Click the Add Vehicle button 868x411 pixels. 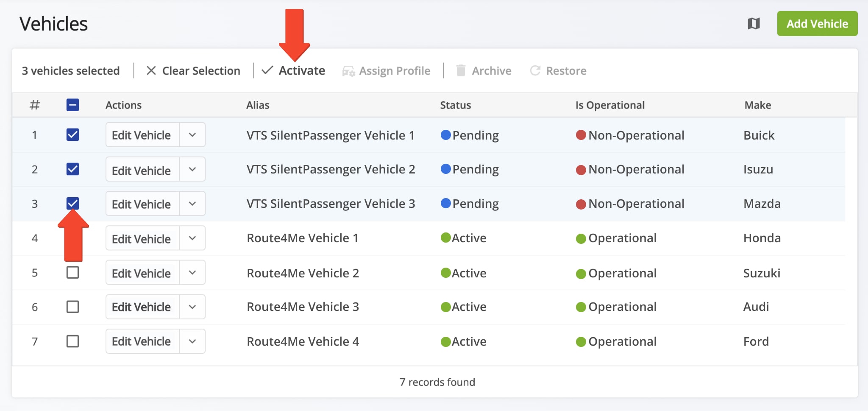click(x=817, y=24)
